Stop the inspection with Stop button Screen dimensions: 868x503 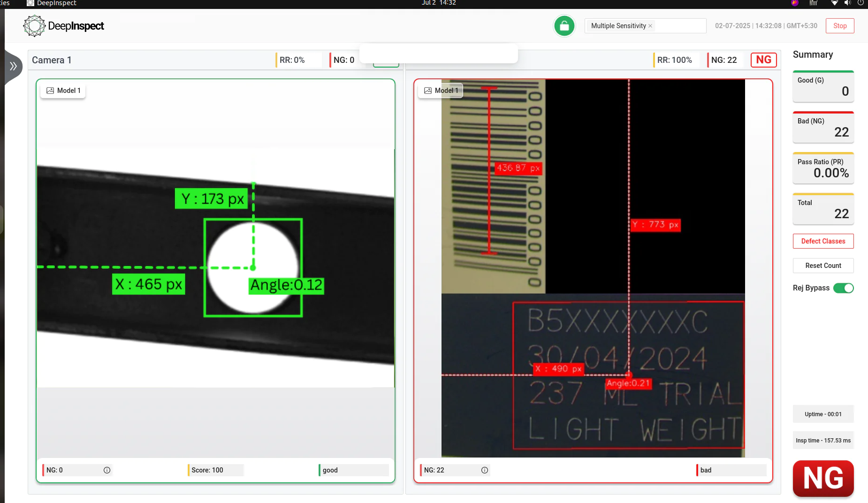click(x=840, y=26)
